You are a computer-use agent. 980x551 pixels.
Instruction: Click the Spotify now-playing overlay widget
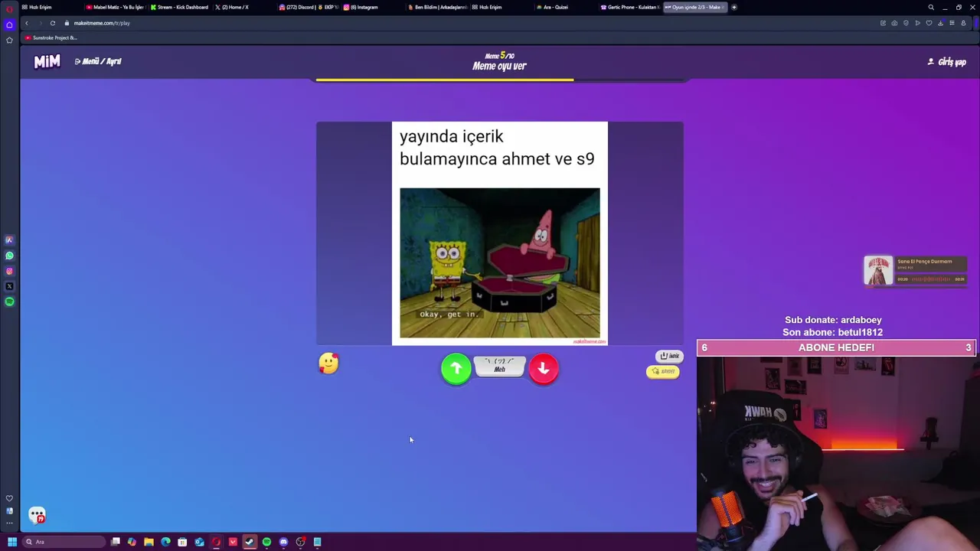(x=916, y=271)
